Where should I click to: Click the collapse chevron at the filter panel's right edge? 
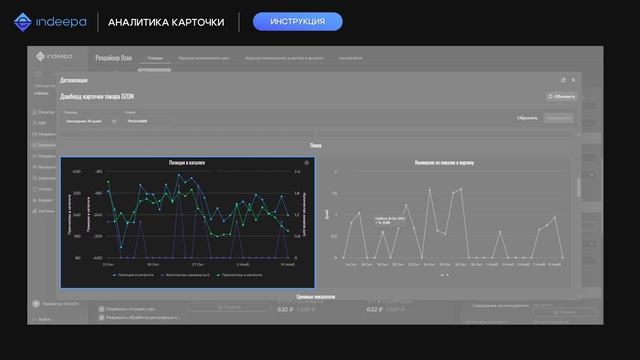(579, 135)
